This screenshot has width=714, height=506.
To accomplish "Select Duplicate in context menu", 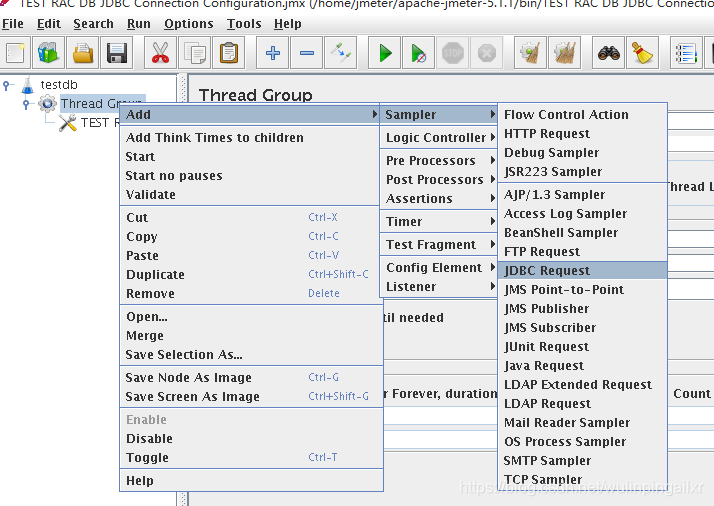I will click(x=251, y=275).
